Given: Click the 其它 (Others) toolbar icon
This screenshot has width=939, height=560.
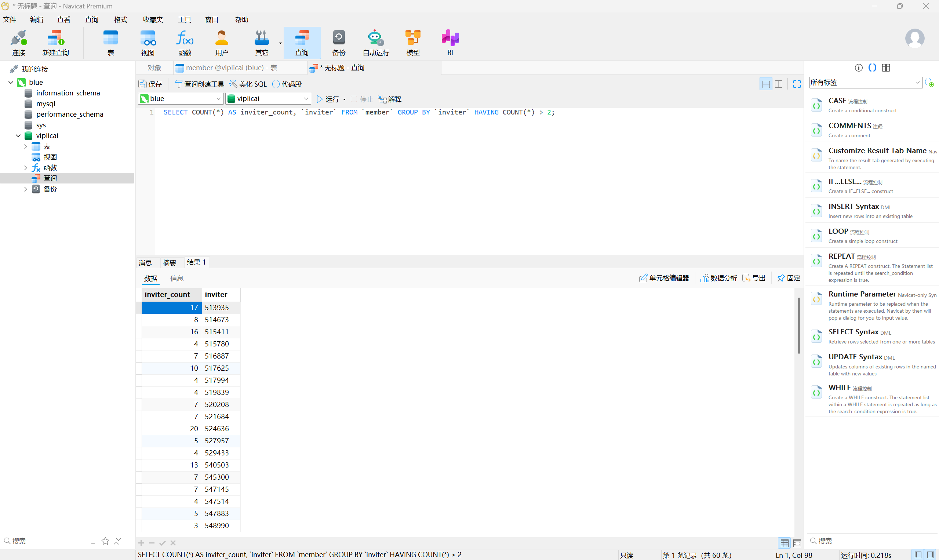Looking at the screenshot, I should (x=262, y=43).
